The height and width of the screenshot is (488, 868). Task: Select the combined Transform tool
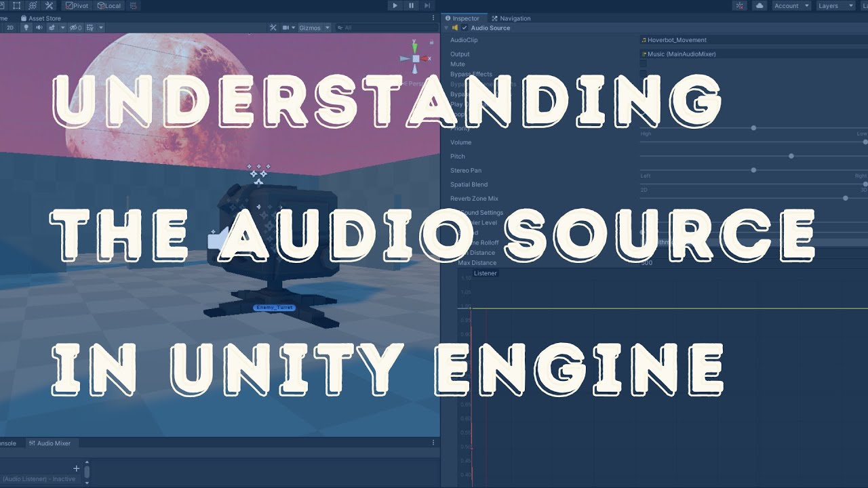tap(33, 5)
